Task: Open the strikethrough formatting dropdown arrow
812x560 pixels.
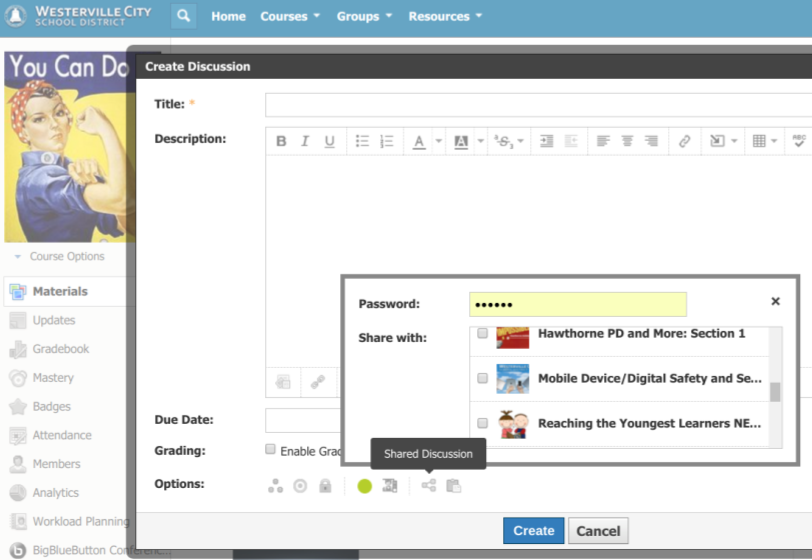Action: [520, 141]
